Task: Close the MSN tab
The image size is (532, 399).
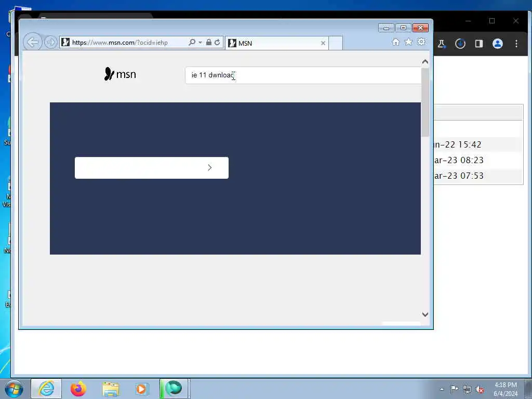Action: point(323,43)
